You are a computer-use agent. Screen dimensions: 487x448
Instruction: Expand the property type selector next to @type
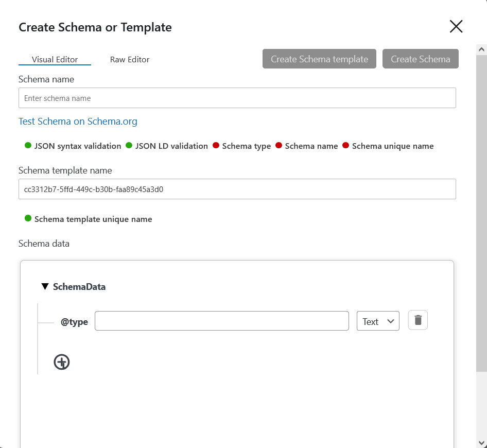pyautogui.click(x=378, y=320)
